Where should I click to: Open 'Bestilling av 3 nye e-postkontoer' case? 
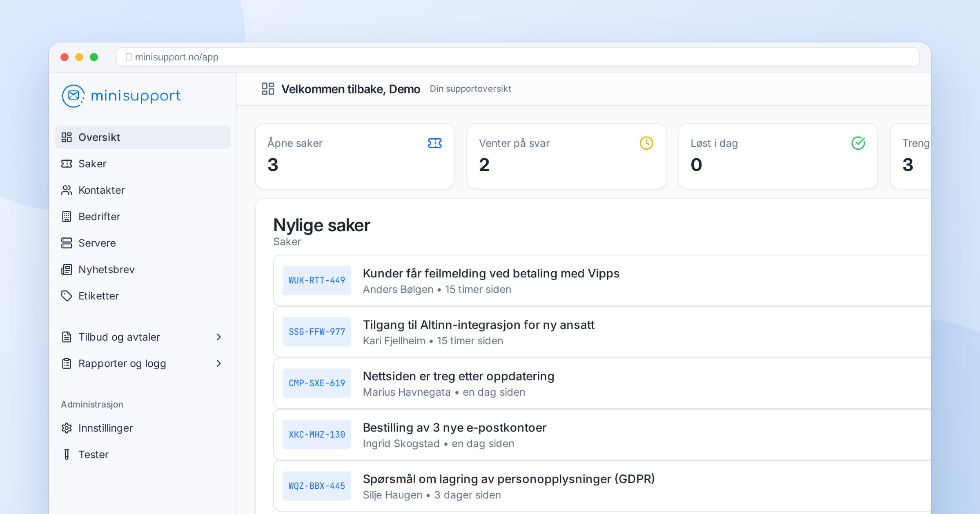pos(454,428)
